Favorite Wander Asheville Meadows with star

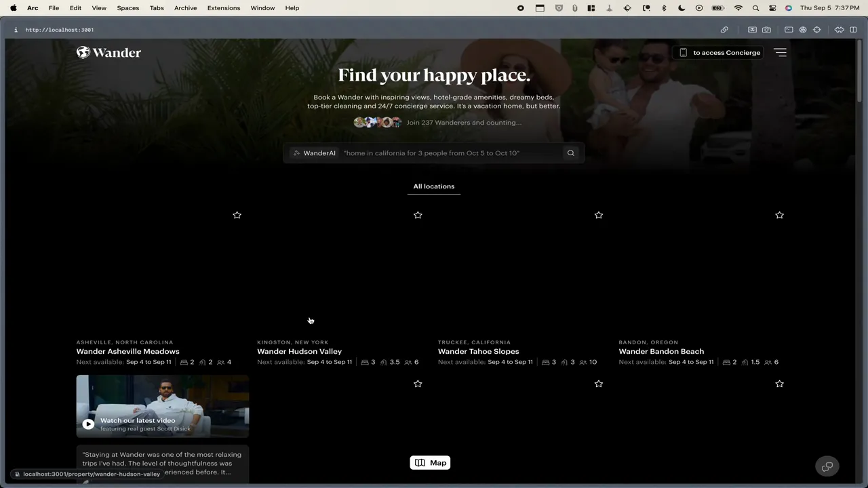237,215
